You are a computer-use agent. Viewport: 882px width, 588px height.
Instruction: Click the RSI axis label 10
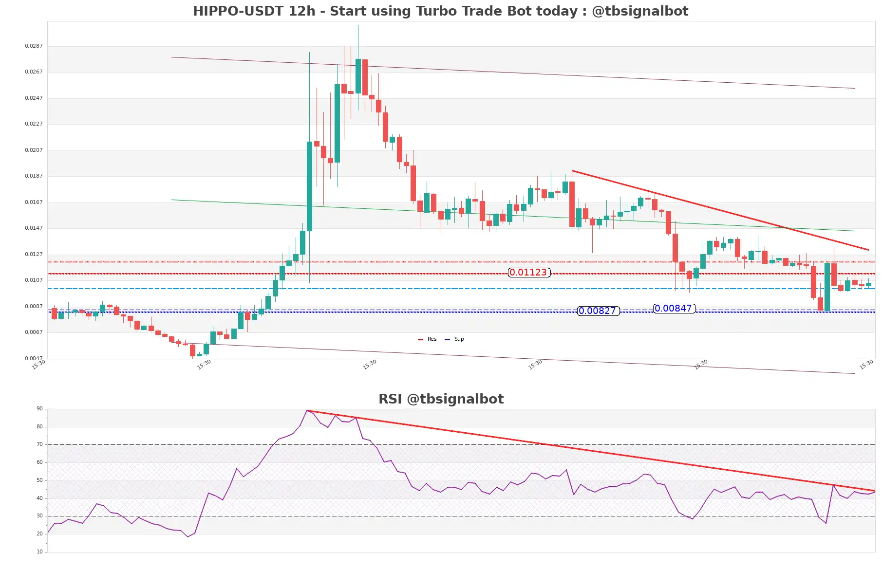coord(39,552)
